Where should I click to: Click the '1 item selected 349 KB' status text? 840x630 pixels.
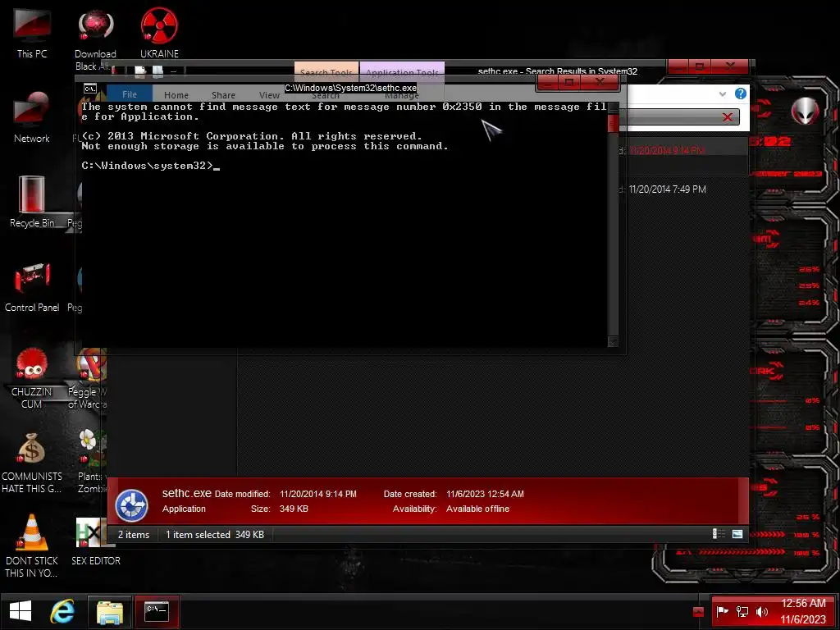click(x=214, y=535)
